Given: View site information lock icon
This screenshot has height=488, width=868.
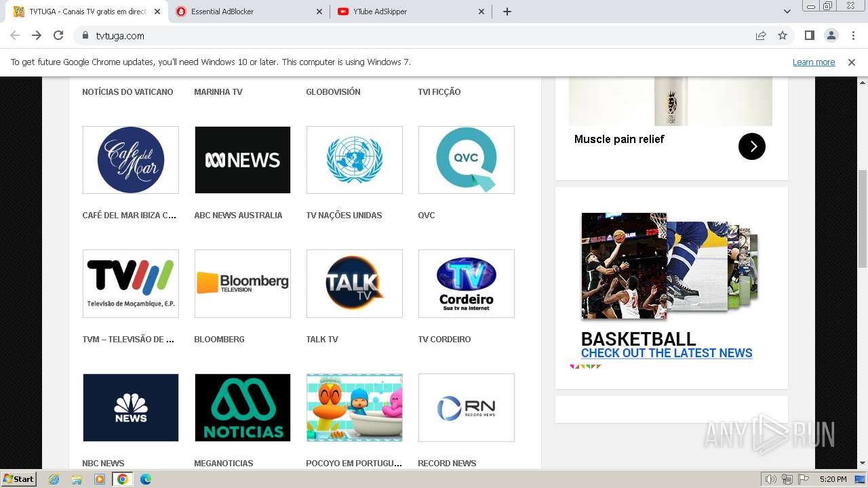Looking at the screenshot, I should coord(85,35).
